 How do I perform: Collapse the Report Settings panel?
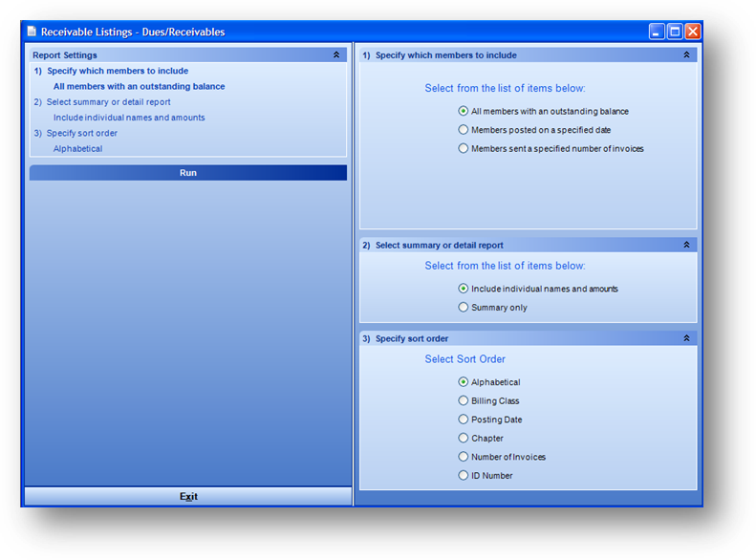pyautogui.click(x=336, y=54)
